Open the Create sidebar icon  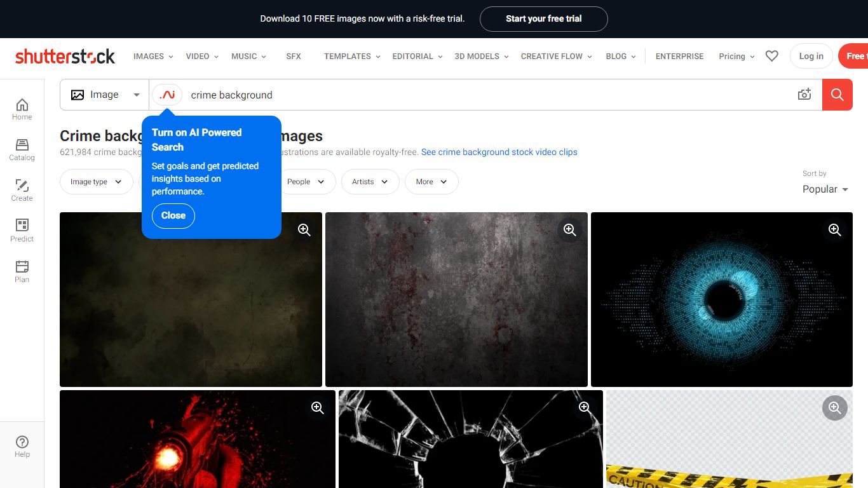click(x=22, y=190)
